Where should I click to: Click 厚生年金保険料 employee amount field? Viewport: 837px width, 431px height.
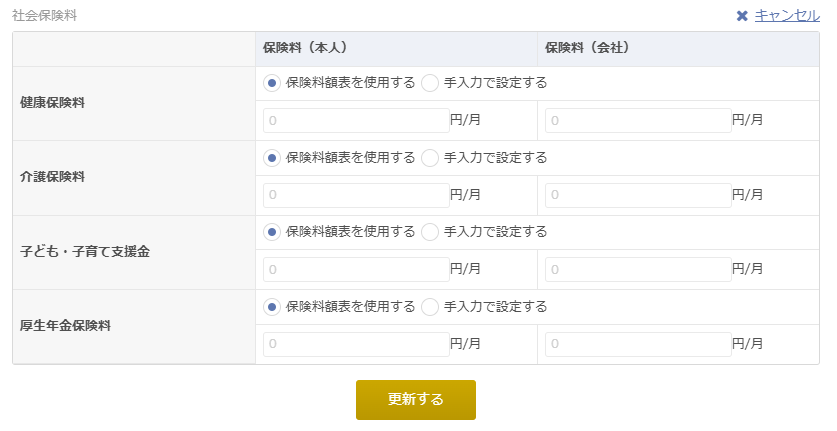[356, 344]
